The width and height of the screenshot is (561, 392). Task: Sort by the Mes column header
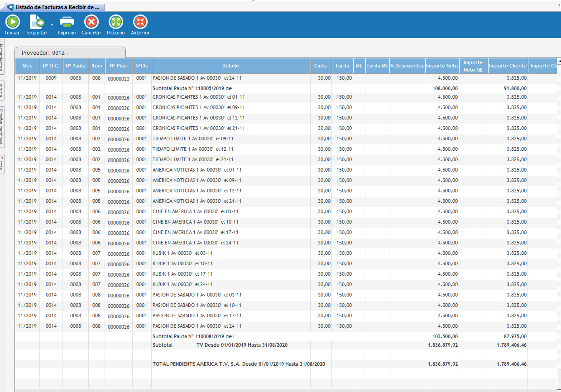tap(27, 66)
